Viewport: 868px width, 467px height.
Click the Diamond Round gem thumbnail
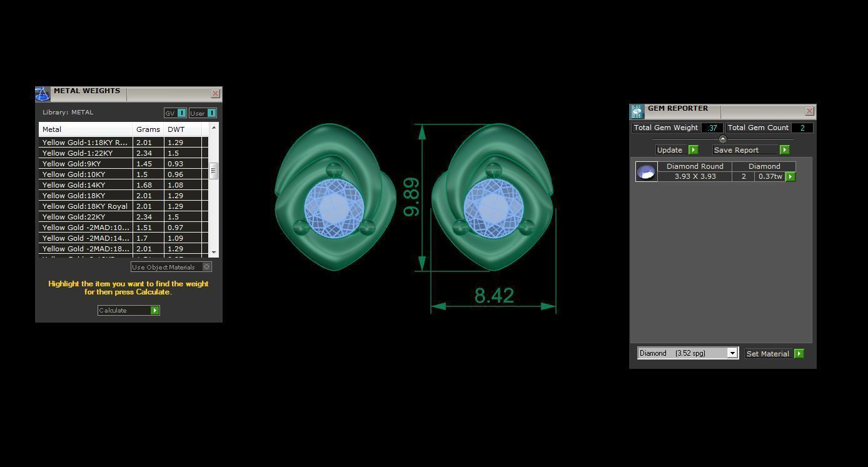(x=646, y=171)
